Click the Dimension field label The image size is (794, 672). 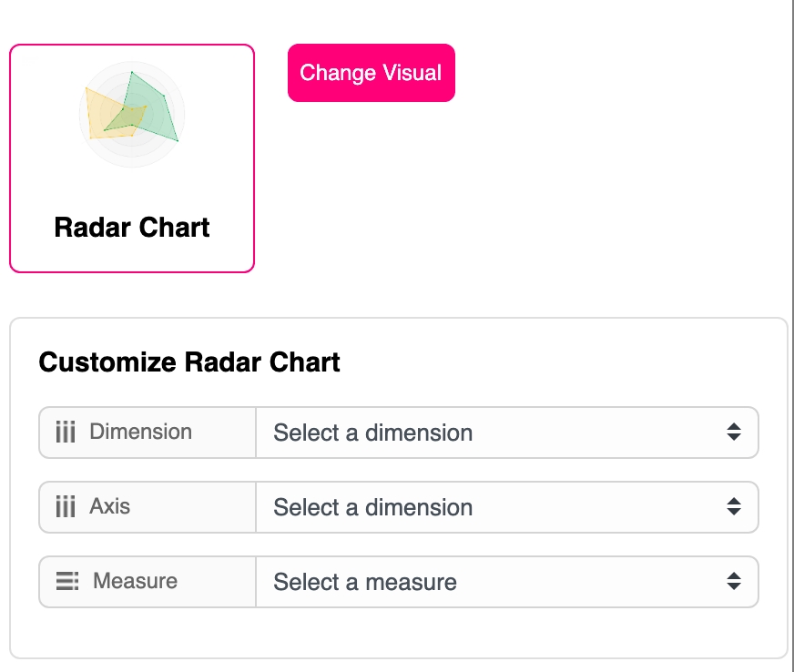tap(140, 432)
